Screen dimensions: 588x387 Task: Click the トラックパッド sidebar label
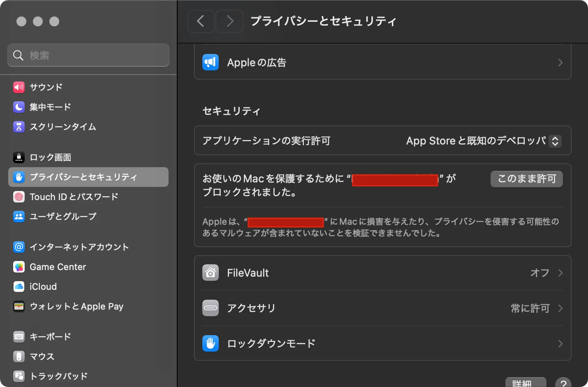click(59, 376)
